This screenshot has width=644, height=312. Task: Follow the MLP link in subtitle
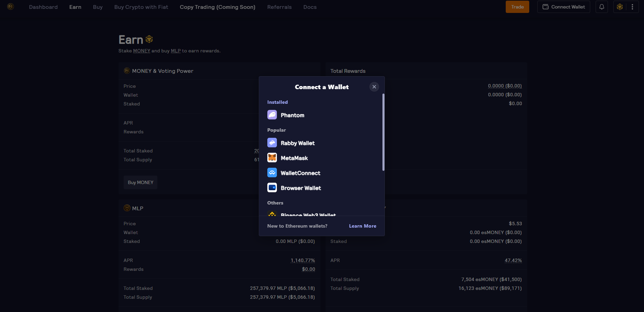tap(175, 51)
